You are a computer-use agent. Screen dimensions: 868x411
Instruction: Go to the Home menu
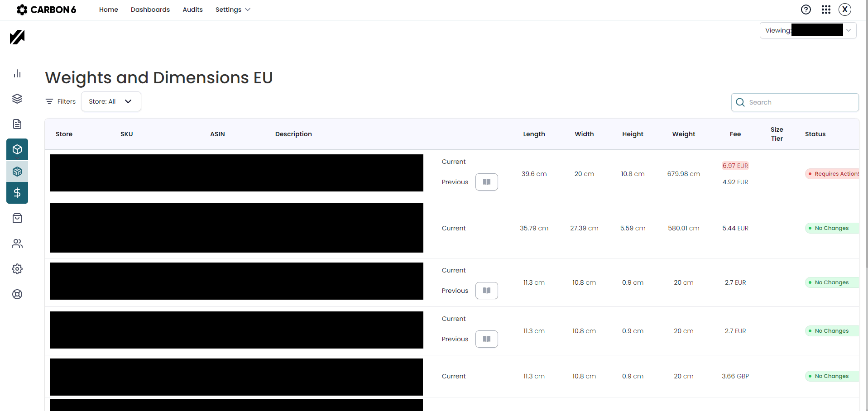[x=109, y=10]
